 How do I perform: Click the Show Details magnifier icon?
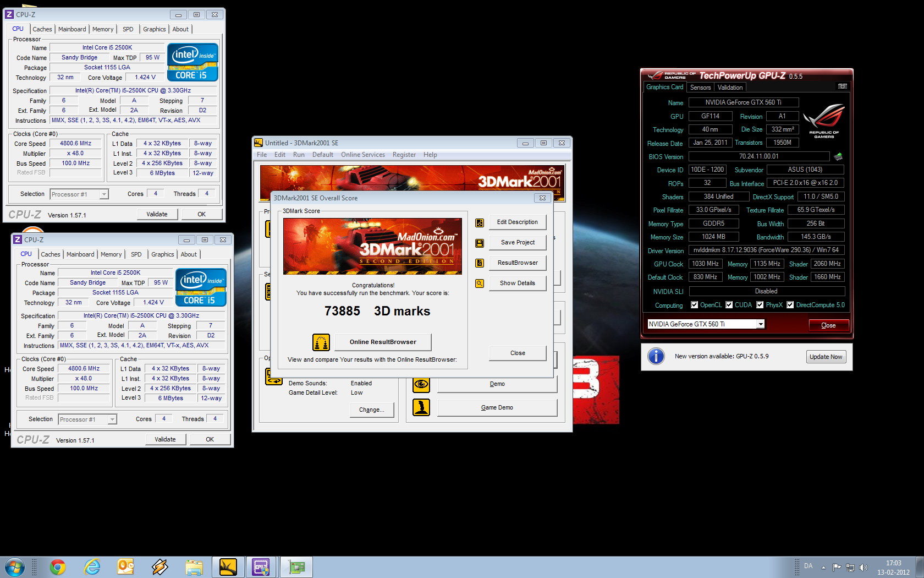[x=480, y=283]
